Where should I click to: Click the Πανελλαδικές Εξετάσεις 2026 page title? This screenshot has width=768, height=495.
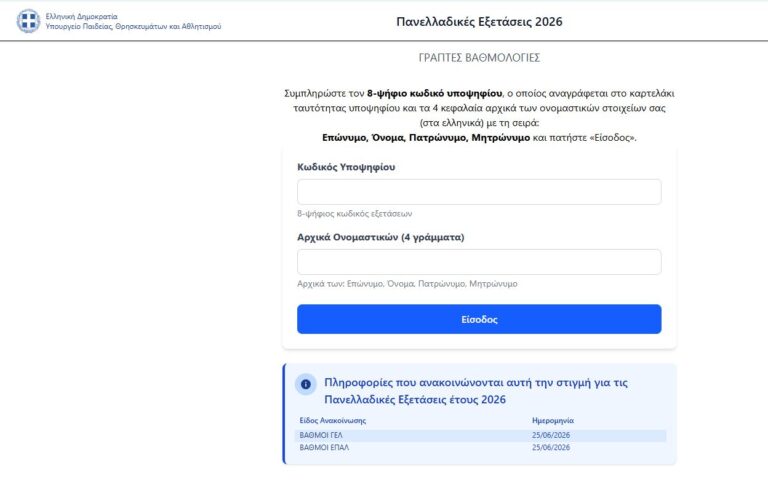click(x=479, y=22)
